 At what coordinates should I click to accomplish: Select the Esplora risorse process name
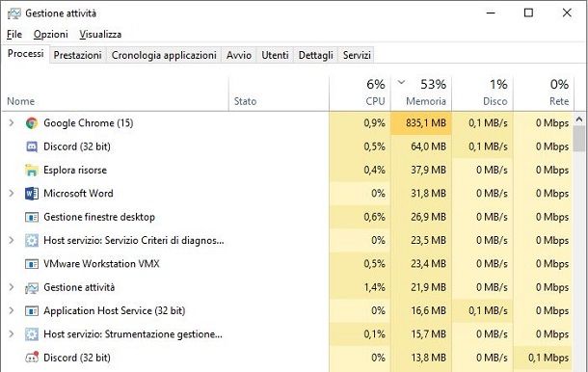(x=75, y=171)
